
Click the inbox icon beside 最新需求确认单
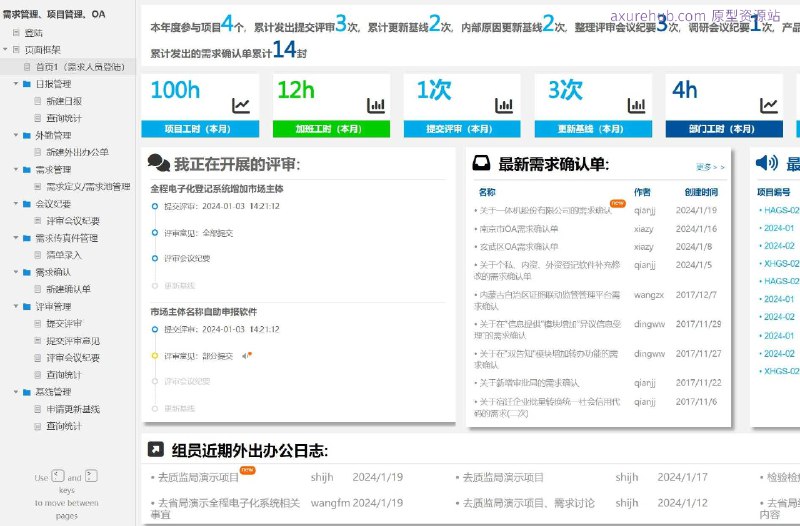pyautogui.click(x=481, y=163)
